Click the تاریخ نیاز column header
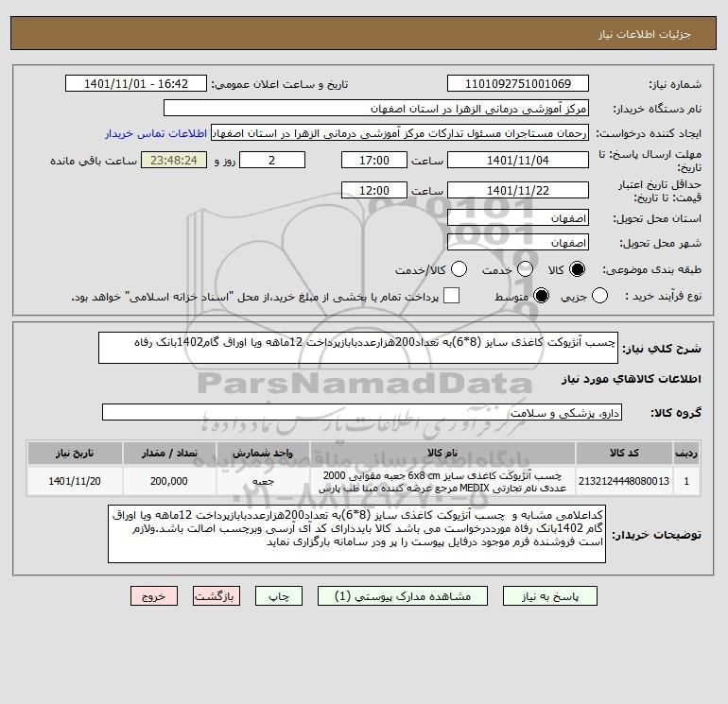Image resolution: width=728 pixels, height=704 pixels. (75, 453)
